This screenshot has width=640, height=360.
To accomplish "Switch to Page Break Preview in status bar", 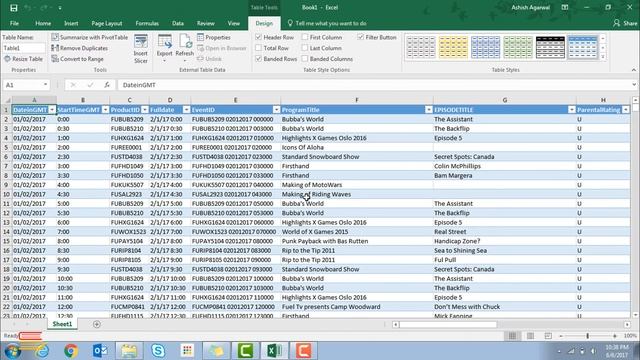I will tap(548, 336).
